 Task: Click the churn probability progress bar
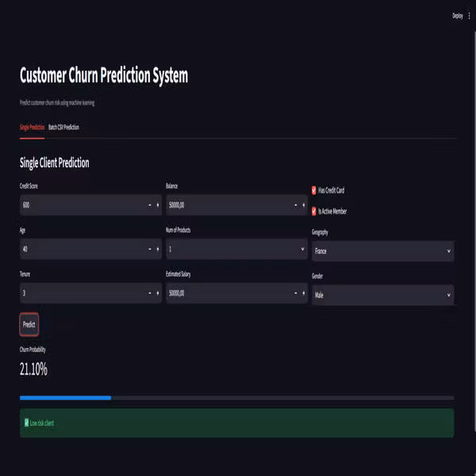click(x=236, y=397)
